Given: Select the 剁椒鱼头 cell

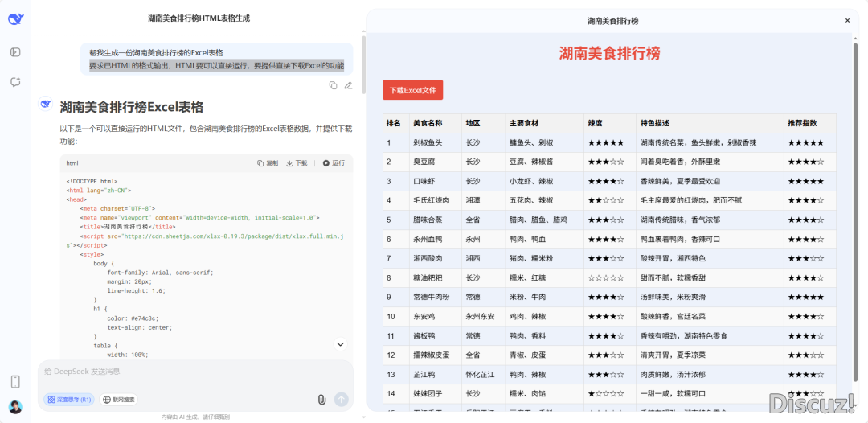Looking at the screenshot, I should (x=435, y=142).
